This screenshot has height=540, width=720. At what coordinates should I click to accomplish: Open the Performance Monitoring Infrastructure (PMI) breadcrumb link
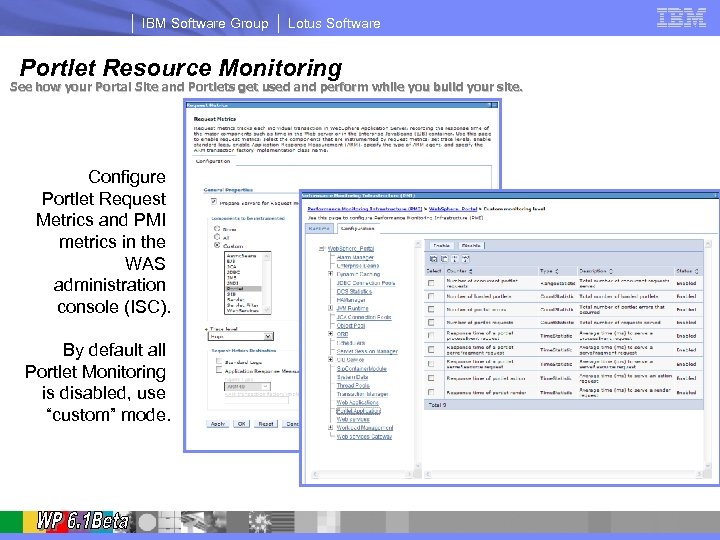pos(365,209)
